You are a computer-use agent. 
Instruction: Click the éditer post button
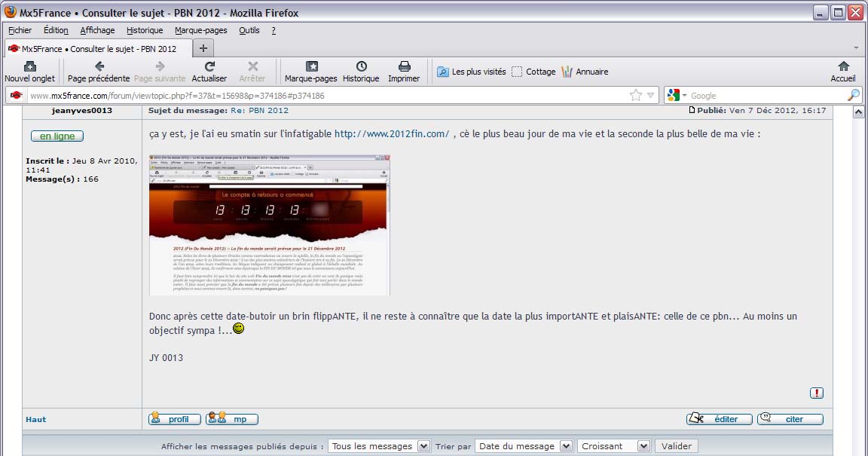coord(719,419)
